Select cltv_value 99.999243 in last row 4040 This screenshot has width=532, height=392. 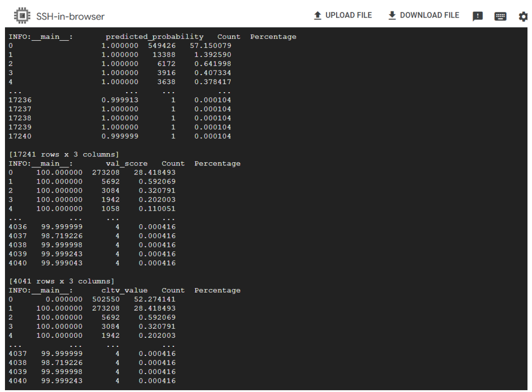[62, 381]
